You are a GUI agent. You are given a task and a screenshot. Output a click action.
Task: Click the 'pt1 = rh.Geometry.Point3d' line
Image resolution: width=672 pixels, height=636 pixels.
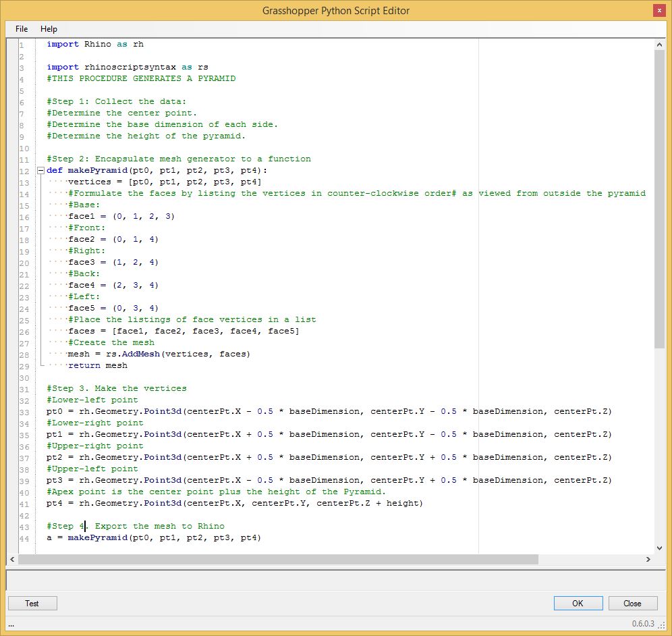329,434
